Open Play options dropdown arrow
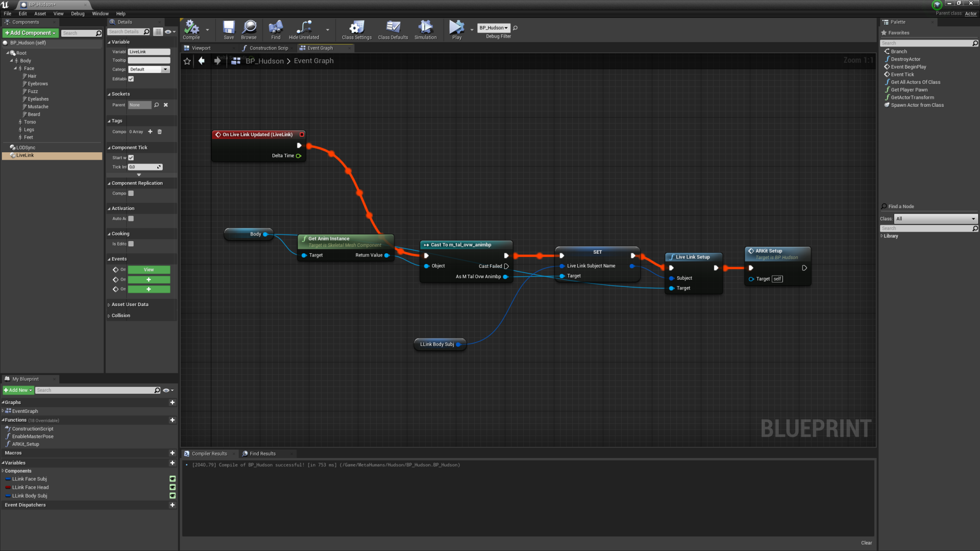Image resolution: width=980 pixels, height=551 pixels. point(472,30)
